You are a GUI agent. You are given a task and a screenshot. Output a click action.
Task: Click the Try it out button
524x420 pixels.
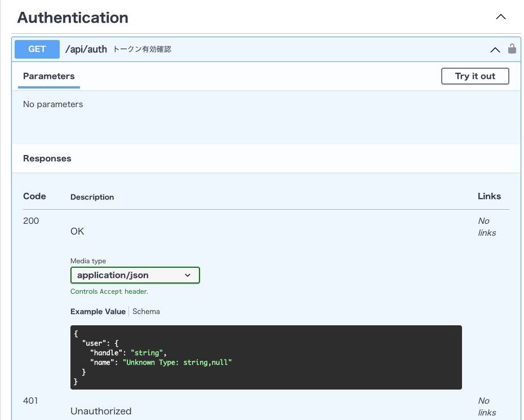475,76
